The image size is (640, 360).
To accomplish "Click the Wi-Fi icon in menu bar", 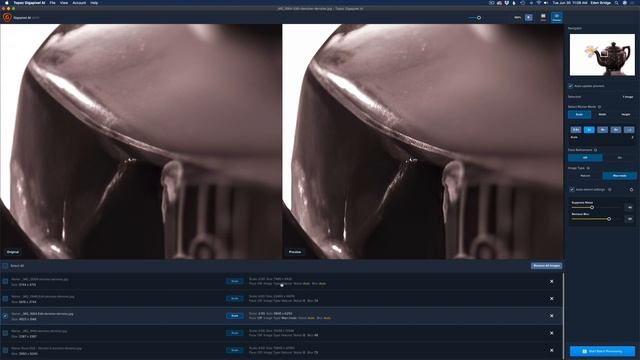I will [538, 3].
